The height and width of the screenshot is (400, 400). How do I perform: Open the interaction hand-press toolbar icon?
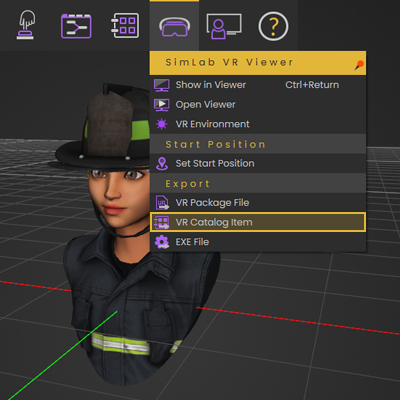pos(26,25)
